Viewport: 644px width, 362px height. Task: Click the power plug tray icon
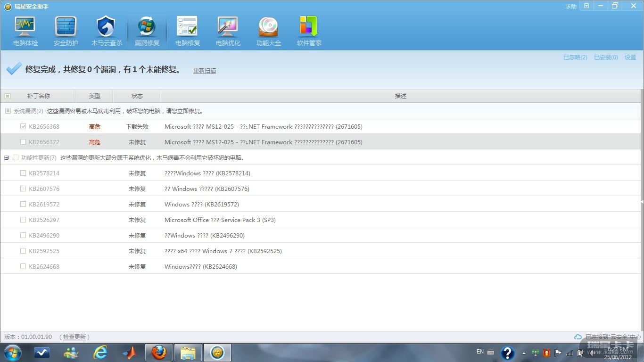[580, 352]
